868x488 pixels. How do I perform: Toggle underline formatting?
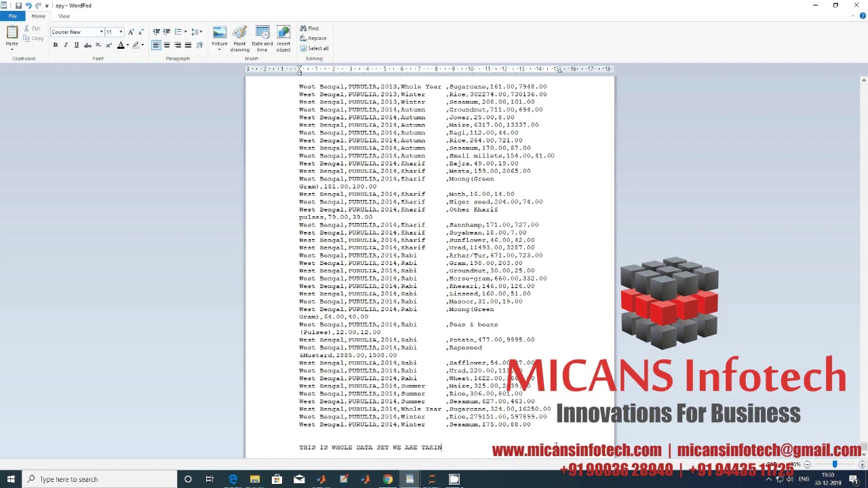pyautogui.click(x=76, y=45)
